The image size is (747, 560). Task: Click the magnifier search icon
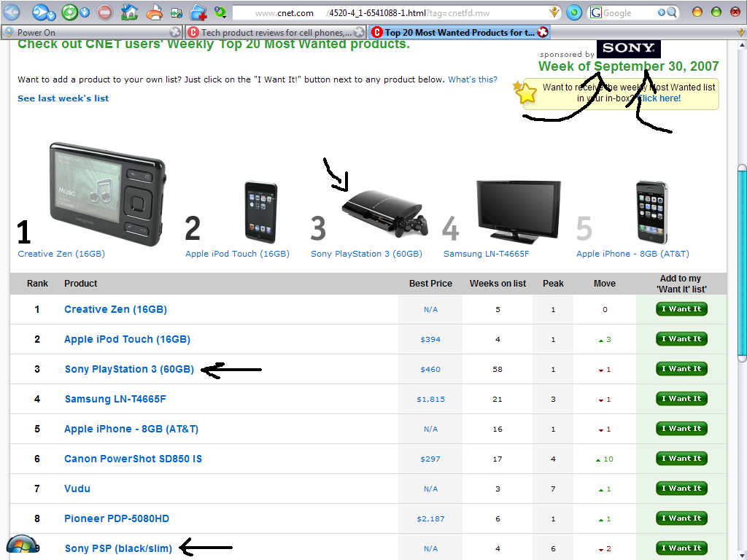click(672, 13)
